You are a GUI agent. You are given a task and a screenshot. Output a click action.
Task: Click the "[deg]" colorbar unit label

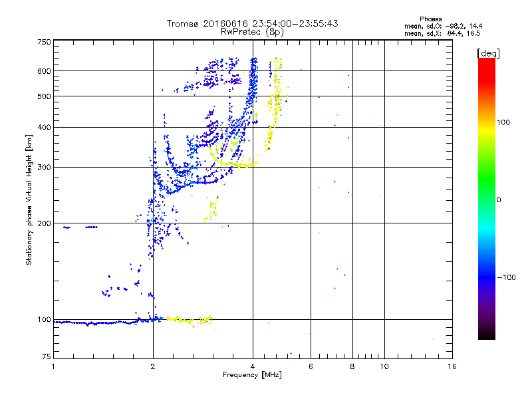[488, 53]
